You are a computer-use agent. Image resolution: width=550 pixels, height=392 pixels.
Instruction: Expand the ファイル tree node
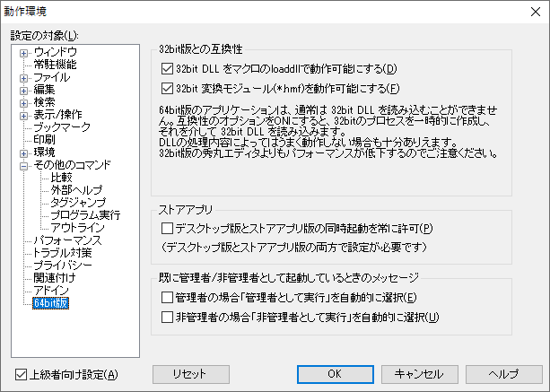point(23,77)
